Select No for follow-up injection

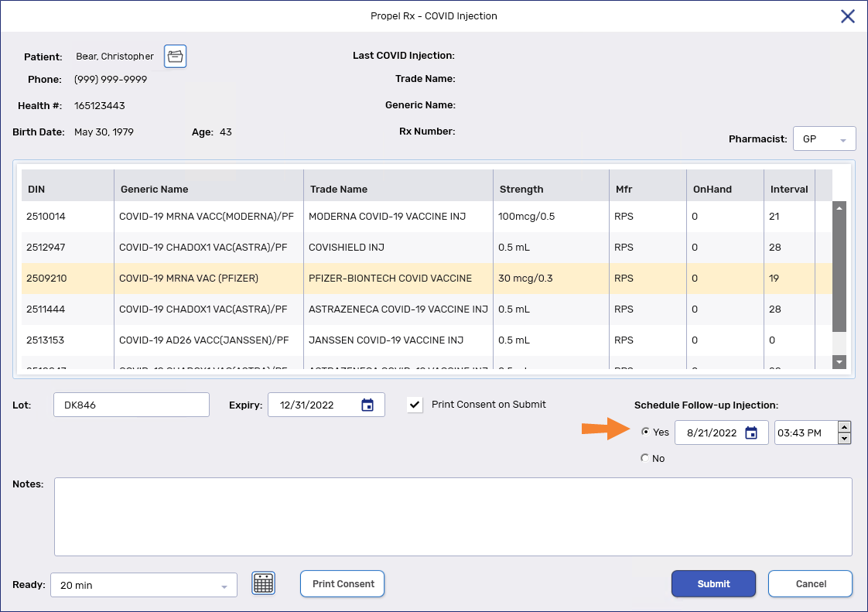coord(645,459)
